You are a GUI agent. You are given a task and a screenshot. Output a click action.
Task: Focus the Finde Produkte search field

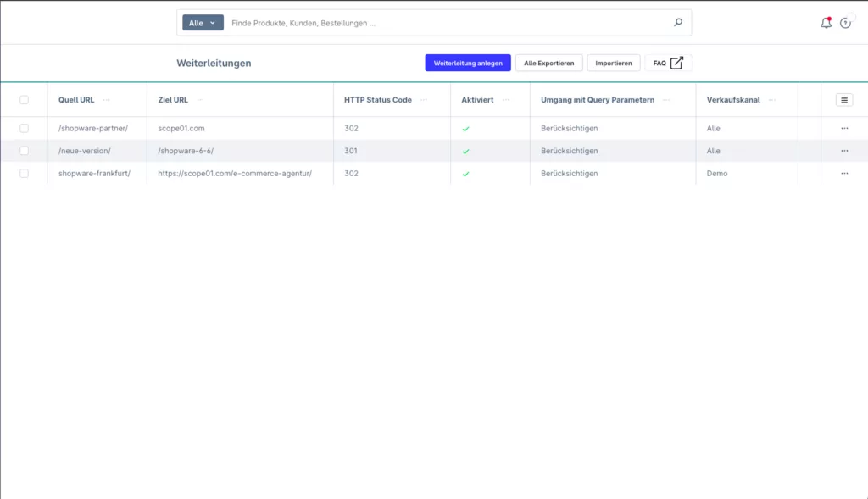(448, 23)
